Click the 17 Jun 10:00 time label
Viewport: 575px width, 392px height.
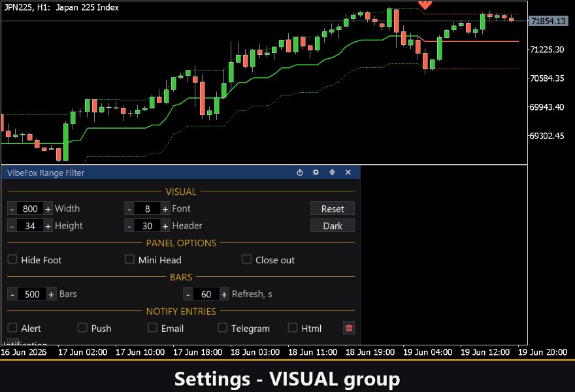(x=140, y=352)
